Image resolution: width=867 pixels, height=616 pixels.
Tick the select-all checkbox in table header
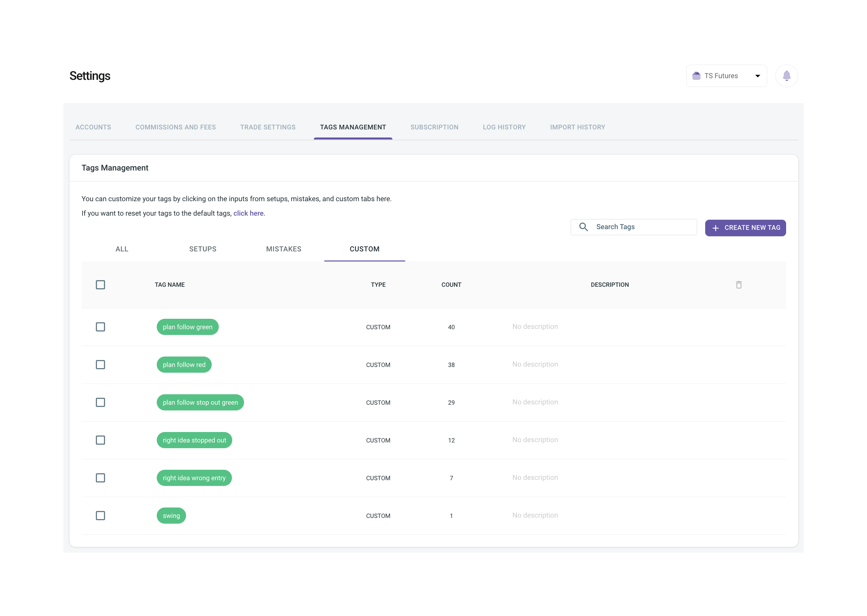tap(100, 285)
